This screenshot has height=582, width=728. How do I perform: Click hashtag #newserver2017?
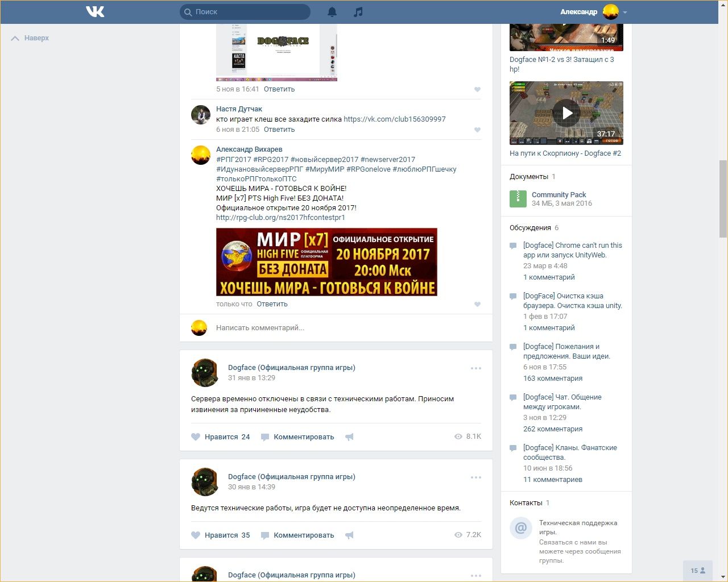tap(388, 160)
